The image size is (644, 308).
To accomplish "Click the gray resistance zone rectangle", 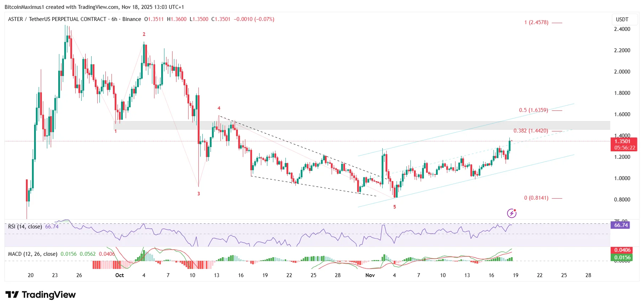I will [x=362, y=125].
